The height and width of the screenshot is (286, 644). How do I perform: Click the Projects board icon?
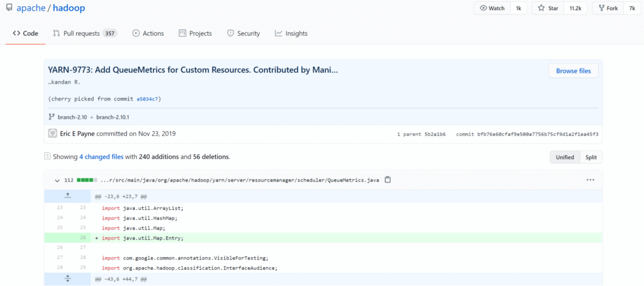[x=182, y=34]
